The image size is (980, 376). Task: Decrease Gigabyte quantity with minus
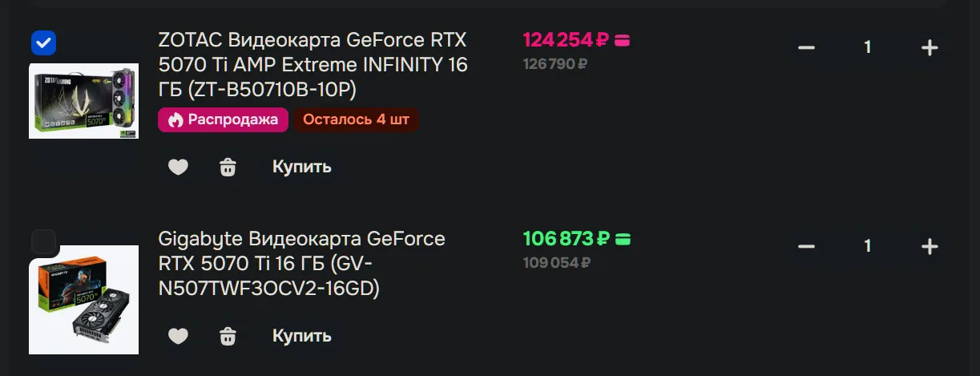[x=806, y=246]
